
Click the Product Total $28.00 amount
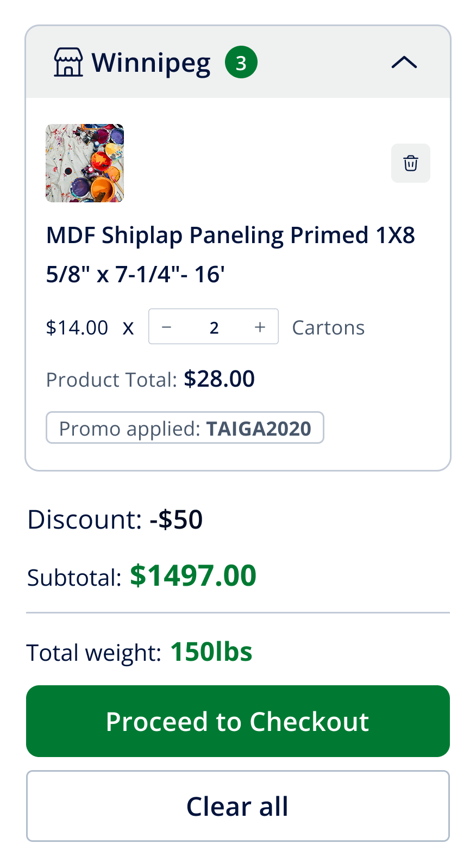(219, 379)
